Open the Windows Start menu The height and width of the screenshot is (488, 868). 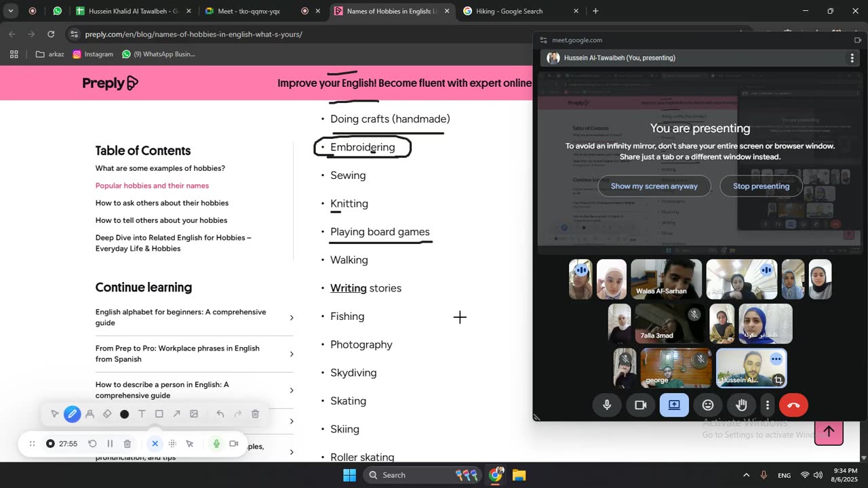(x=349, y=475)
